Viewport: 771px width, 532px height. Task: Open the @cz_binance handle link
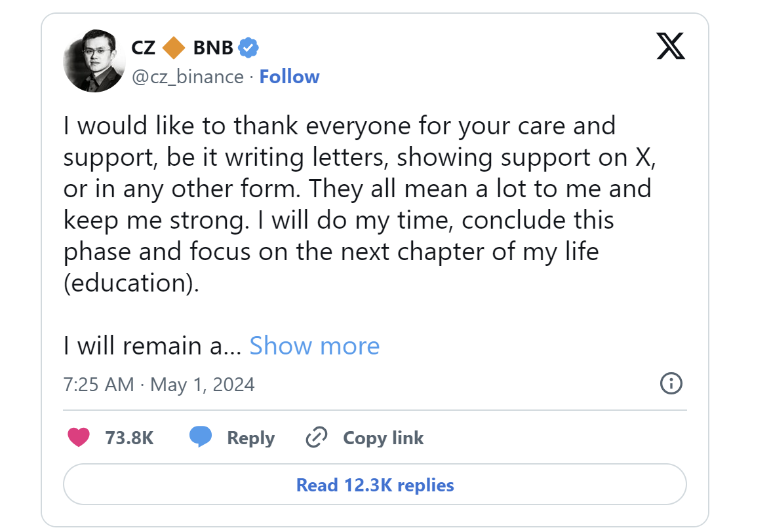[x=188, y=77]
